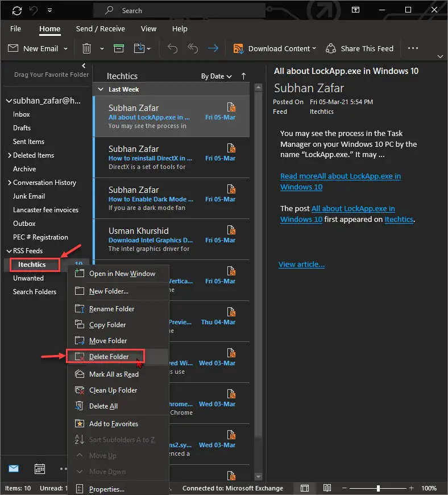Viewport: 448px width, 495px height.
Task: Click the zoom slider handle
Action: [x=378, y=488]
